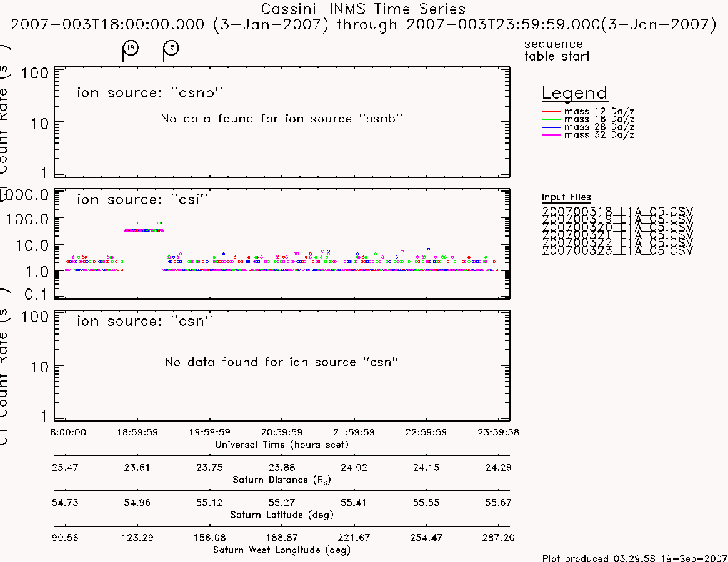Click input file 200700318_L1A_05.CSV
728x562 pixels.
(617, 211)
